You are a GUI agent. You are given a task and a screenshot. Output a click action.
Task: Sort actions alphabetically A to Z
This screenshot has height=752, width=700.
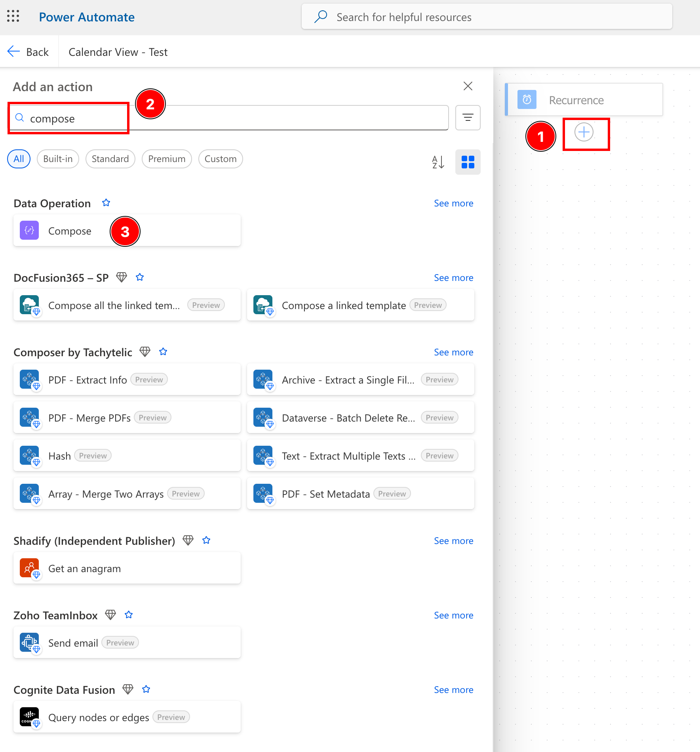[x=438, y=162]
